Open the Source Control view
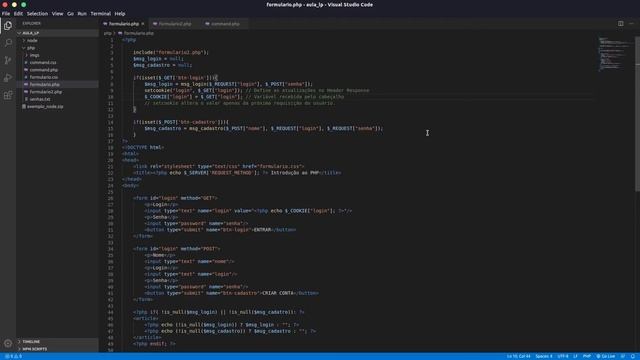 click(x=8, y=60)
